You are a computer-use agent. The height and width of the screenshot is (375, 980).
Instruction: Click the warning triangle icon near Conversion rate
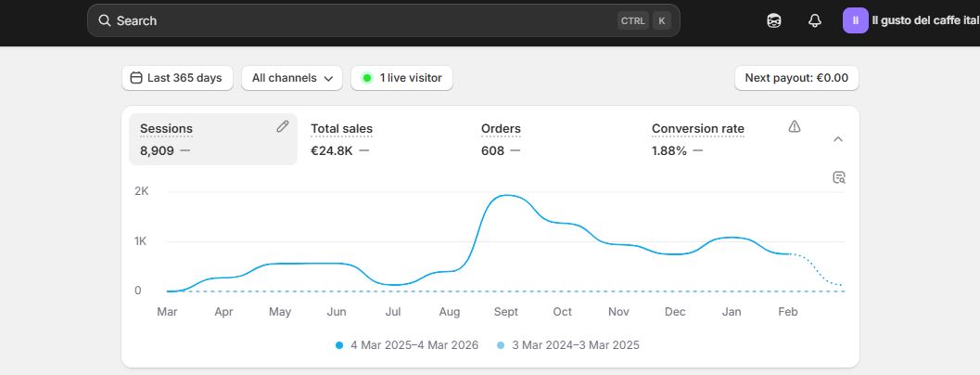[x=795, y=126]
